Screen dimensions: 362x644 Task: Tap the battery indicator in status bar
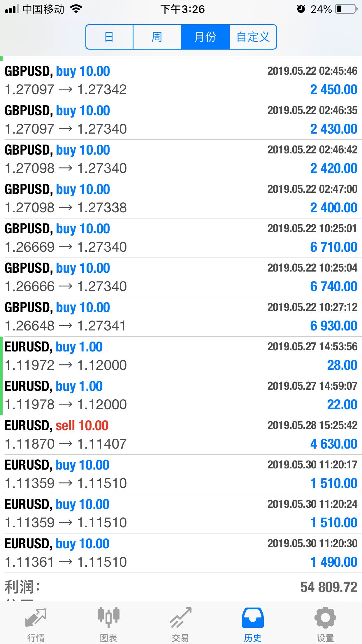click(x=346, y=9)
